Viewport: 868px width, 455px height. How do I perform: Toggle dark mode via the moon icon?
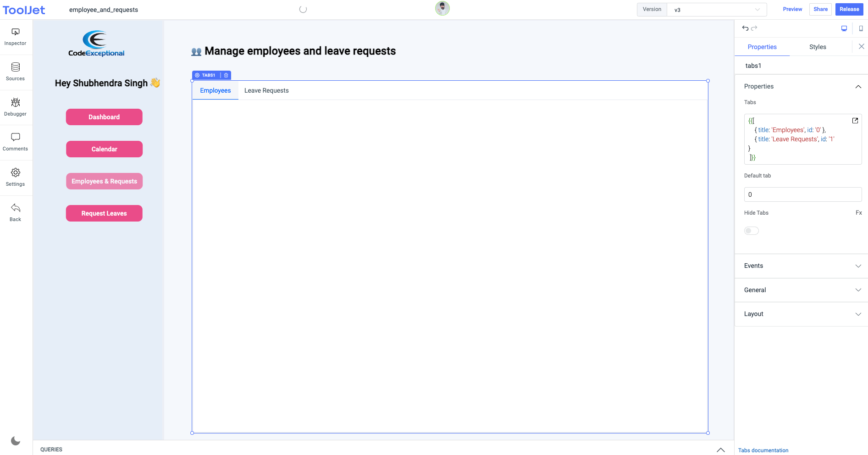coord(16,441)
